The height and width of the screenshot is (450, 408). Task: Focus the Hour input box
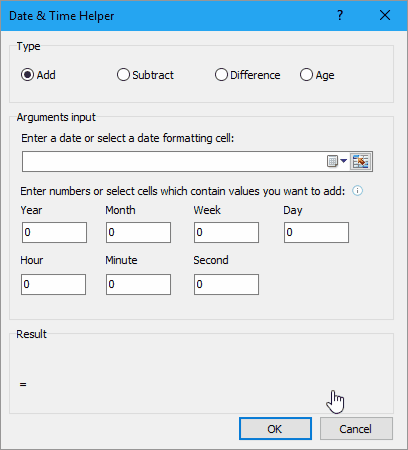53,284
